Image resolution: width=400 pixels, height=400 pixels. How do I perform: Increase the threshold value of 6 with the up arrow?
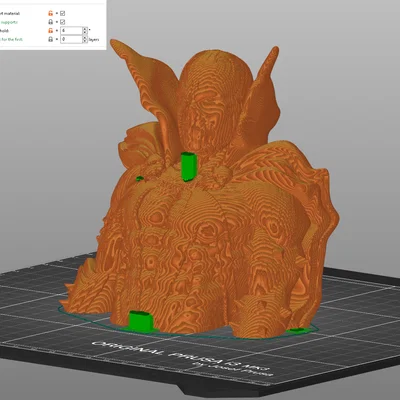point(85,29)
